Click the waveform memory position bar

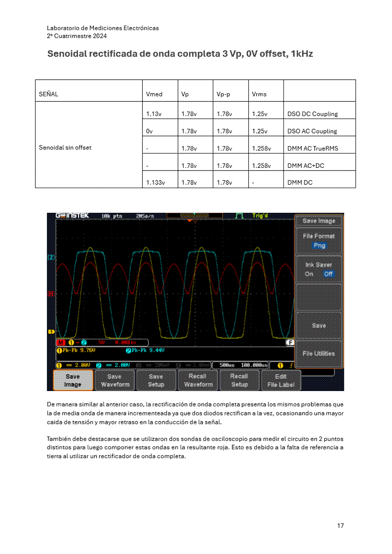(195, 216)
